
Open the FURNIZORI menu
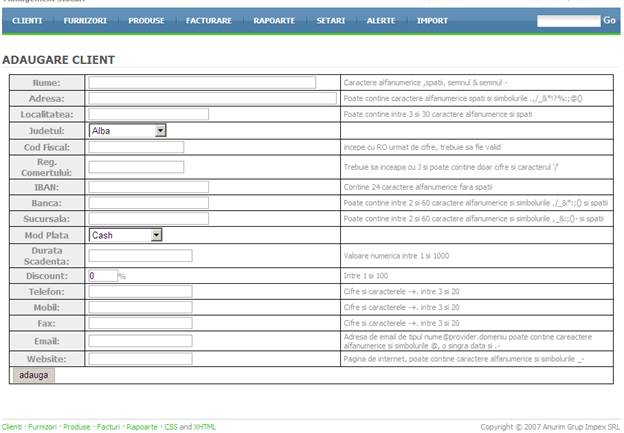click(x=85, y=21)
